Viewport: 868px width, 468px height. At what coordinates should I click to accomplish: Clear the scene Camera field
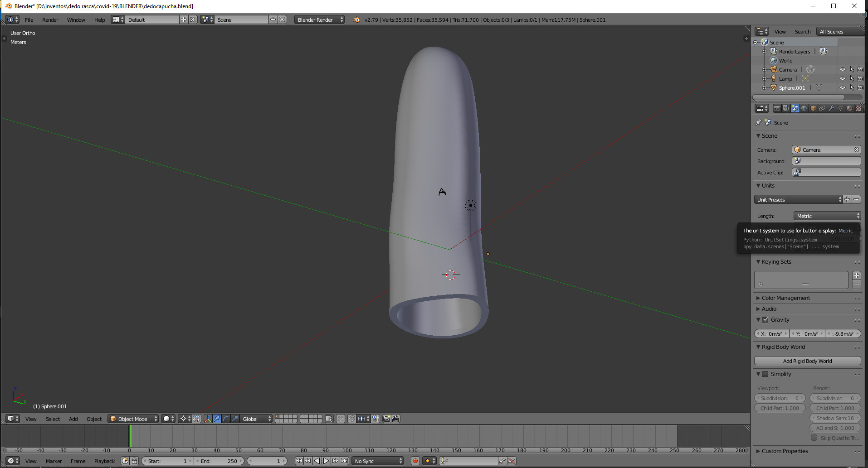point(856,150)
